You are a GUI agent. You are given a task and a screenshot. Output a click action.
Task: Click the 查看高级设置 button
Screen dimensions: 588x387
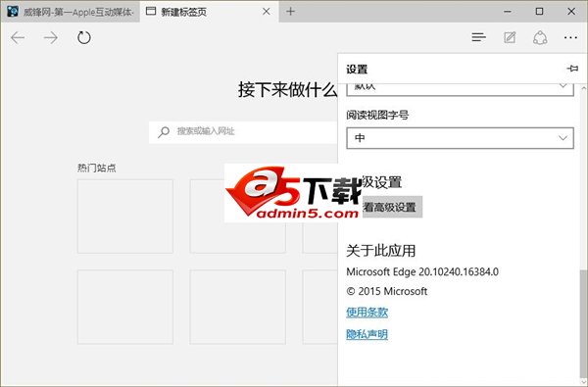(392, 207)
